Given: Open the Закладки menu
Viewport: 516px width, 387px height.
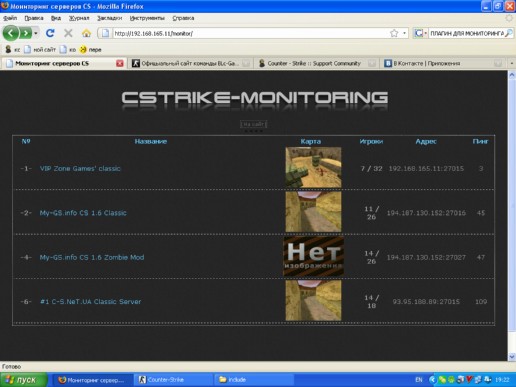Looking at the screenshot, I should point(109,18).
